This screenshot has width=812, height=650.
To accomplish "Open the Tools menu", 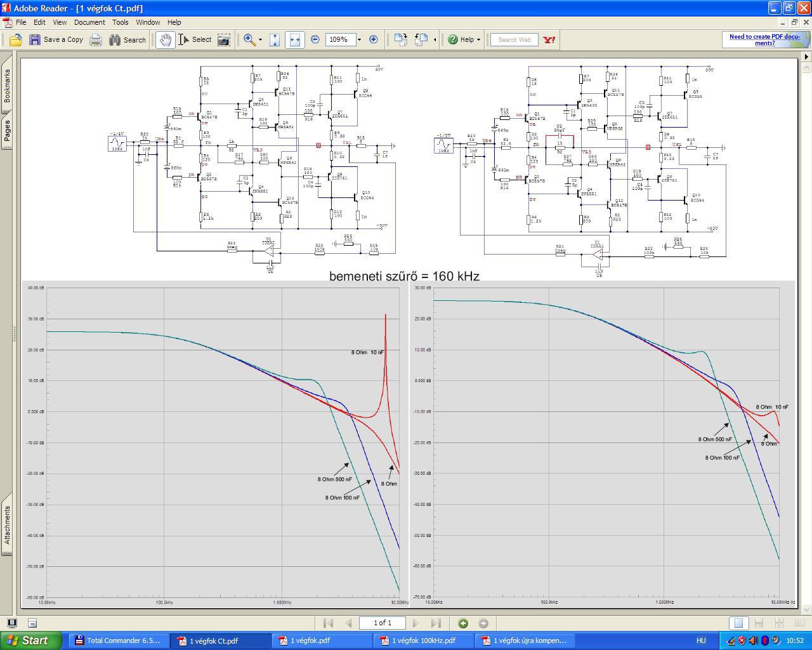I will [x=121, y=22].
